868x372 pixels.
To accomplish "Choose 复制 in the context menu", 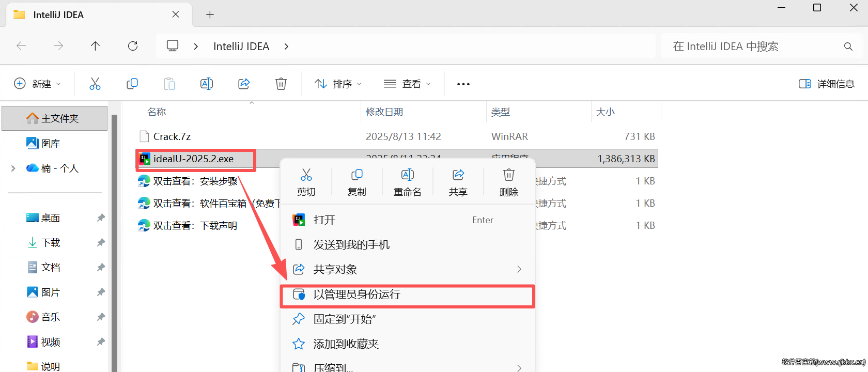I will point(357,182).
